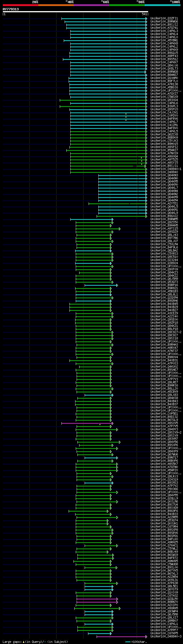
Task: Open hit UniRef100_Q3ZFI1
Action: pos(164,19)
